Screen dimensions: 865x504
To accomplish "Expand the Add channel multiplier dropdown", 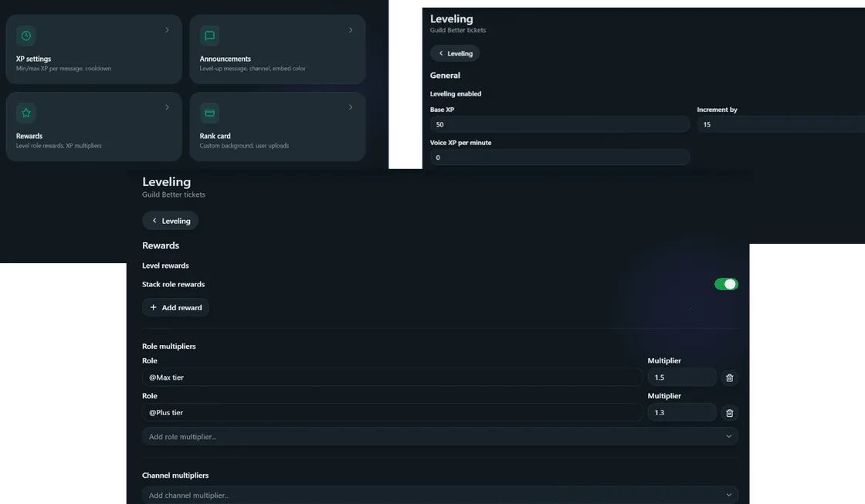I will tap(439, 496).
